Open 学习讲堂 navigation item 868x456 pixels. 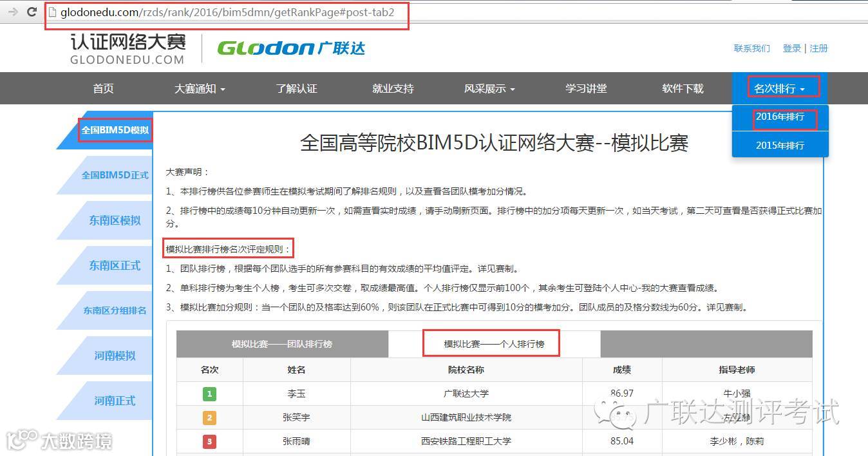tap(586, 88)
